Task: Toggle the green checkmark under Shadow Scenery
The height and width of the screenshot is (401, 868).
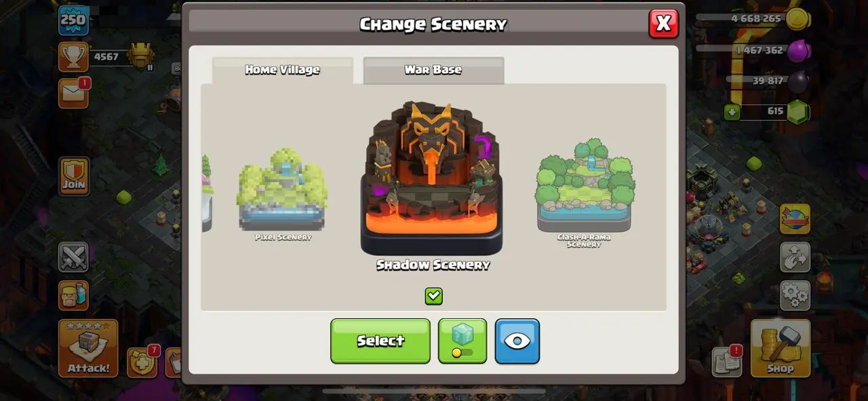Action: tap(434, 296)
